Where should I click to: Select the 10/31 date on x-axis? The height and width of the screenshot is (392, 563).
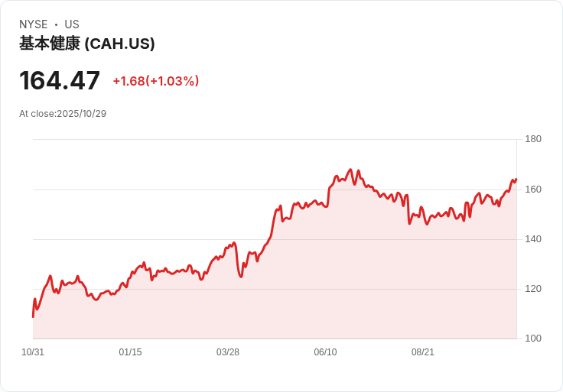(33, 352)
